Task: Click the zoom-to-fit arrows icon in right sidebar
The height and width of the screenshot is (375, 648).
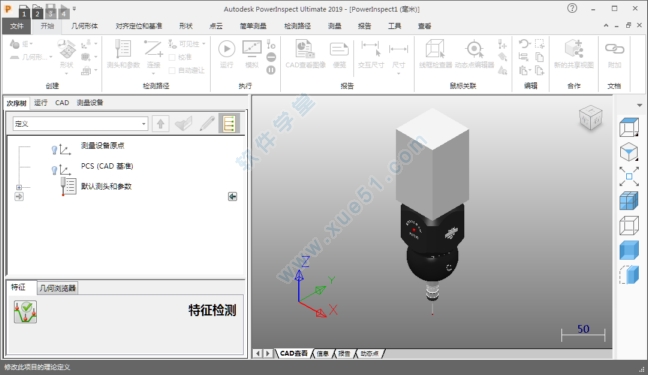Action: coord(629,177)
